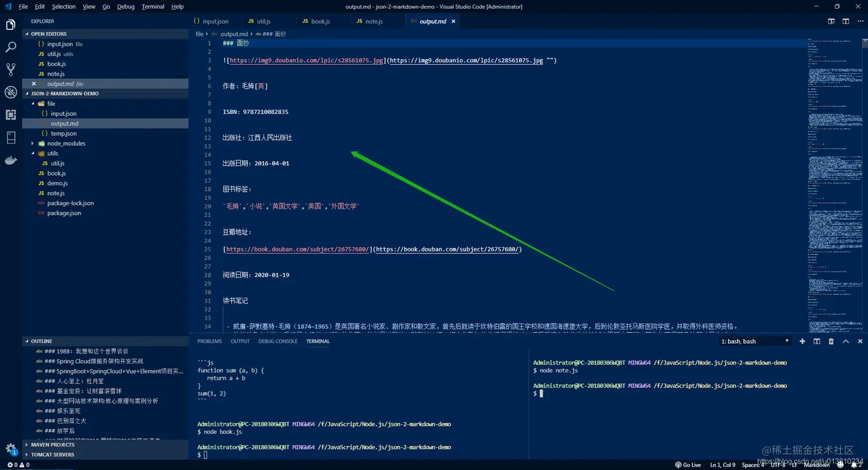View errors and warnings count in status bar
Image resolution: width=868 pixels, height=470 pixels.
(x=18, y=465)
